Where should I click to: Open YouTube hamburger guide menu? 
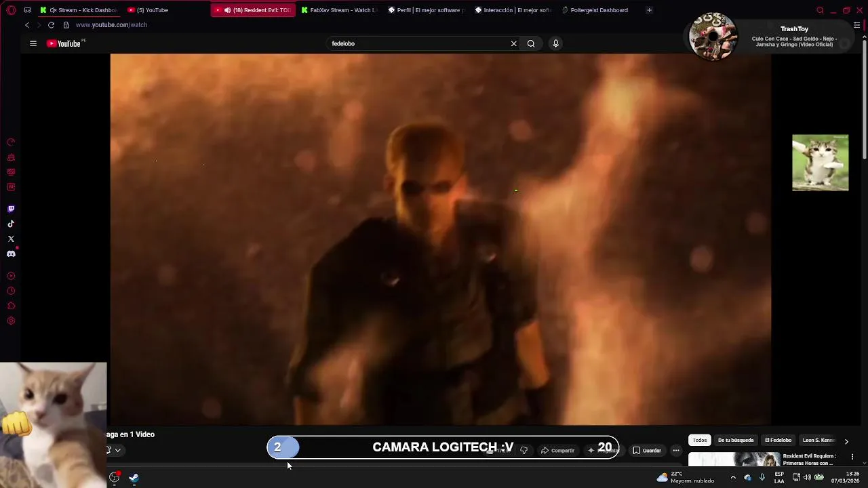click(33, 43)
